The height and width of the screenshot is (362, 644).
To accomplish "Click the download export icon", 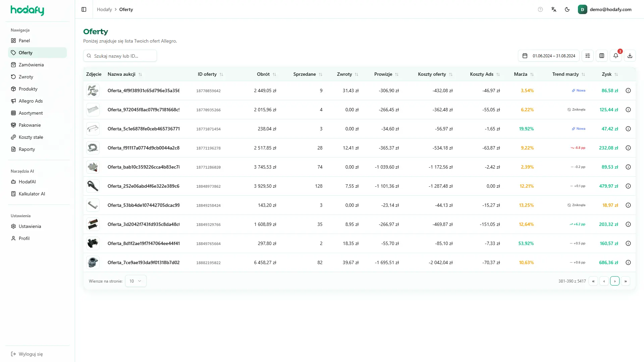I will coord(630,56).
